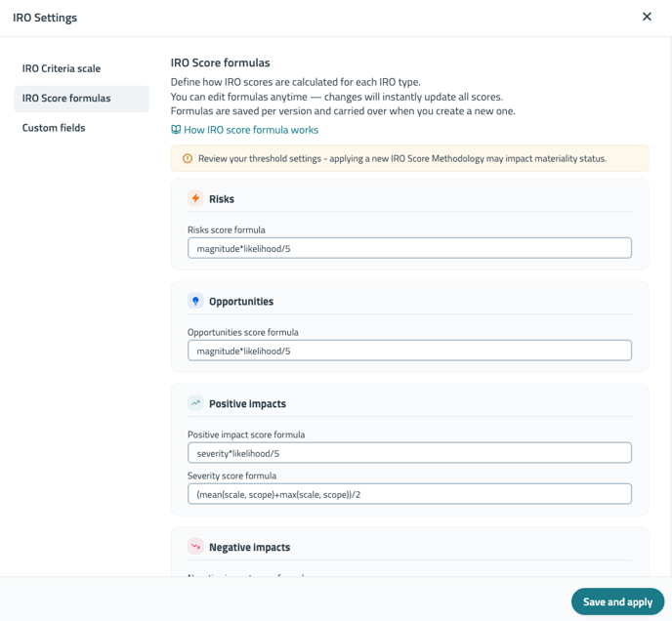Open Custom fields settings
Screen dimensions: 672x621
pyautogui.click(x=54, y=128)
